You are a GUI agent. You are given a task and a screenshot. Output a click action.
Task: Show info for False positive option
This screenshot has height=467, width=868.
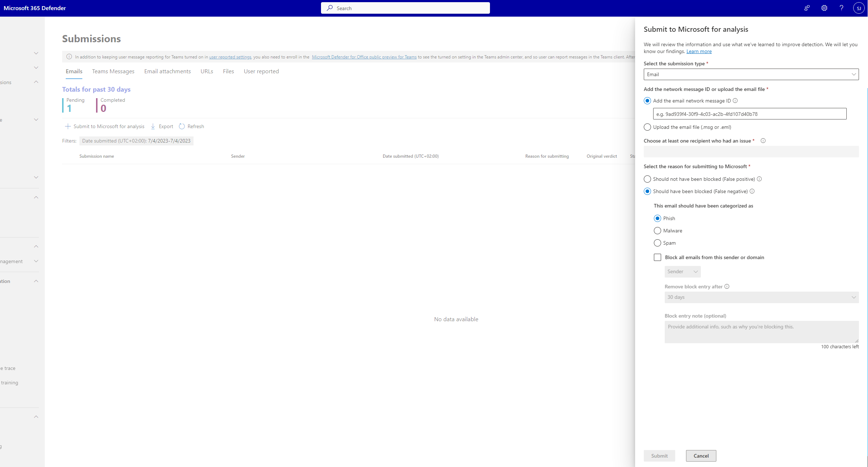(x=759, y=179)
